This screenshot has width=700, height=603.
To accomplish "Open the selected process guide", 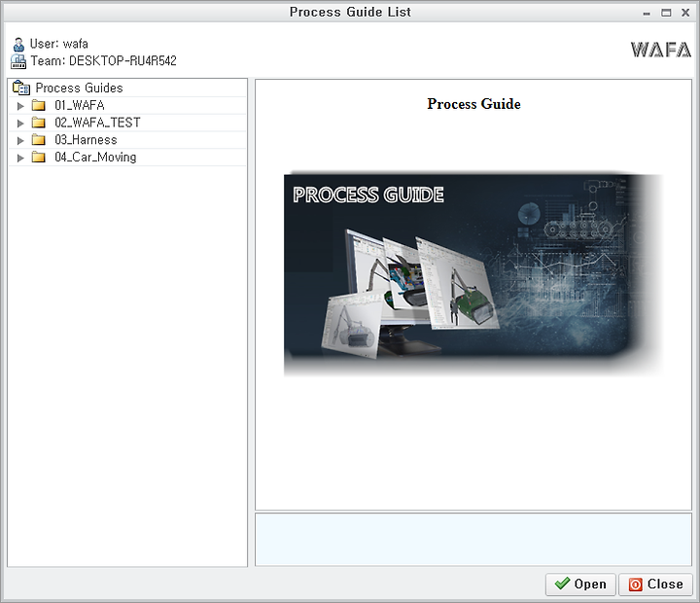I will 580,585.
